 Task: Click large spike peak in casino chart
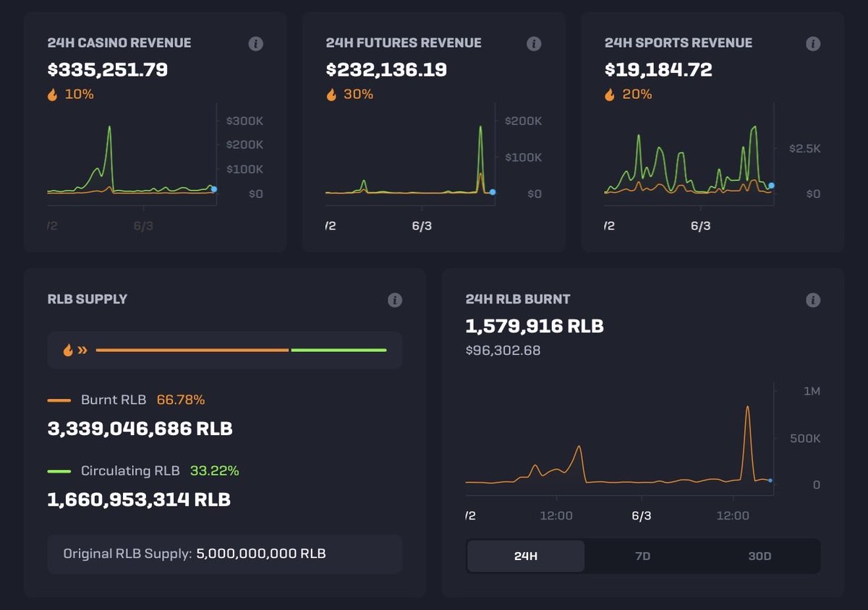tap(109, 128)
